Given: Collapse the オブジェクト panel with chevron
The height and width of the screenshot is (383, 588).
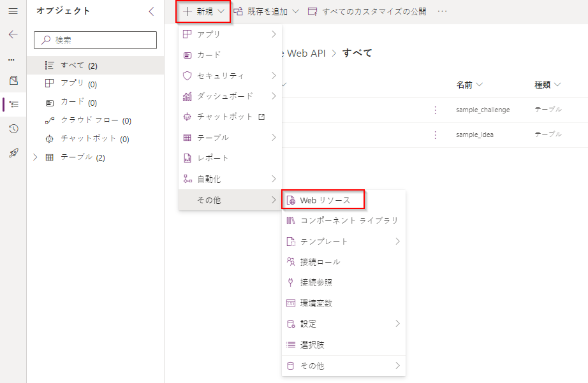Looking at the screenshot, I should (152, 11).
